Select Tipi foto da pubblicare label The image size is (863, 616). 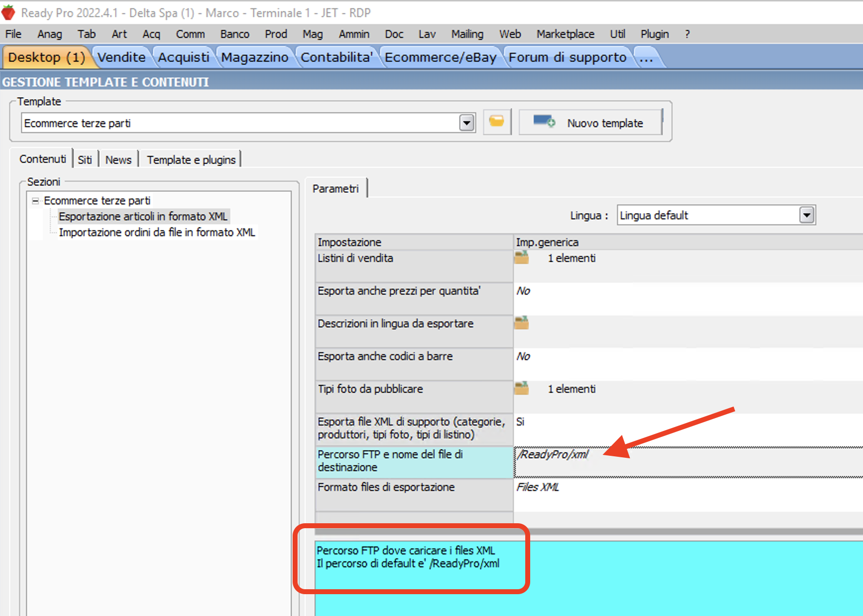[414, 396]
